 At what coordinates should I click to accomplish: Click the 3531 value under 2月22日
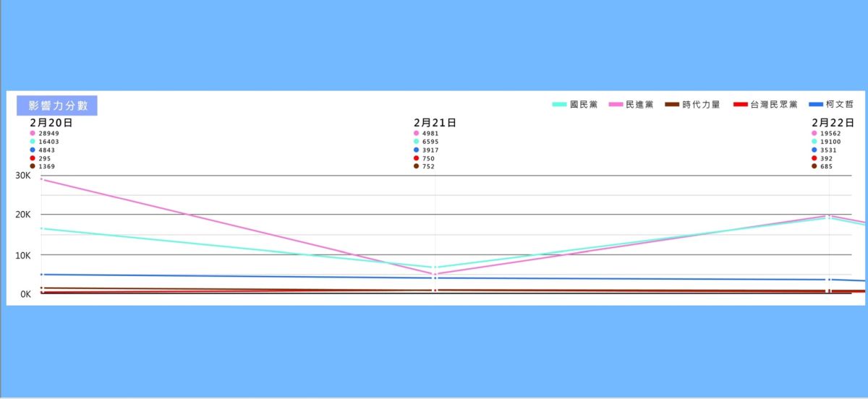(829, 150)
